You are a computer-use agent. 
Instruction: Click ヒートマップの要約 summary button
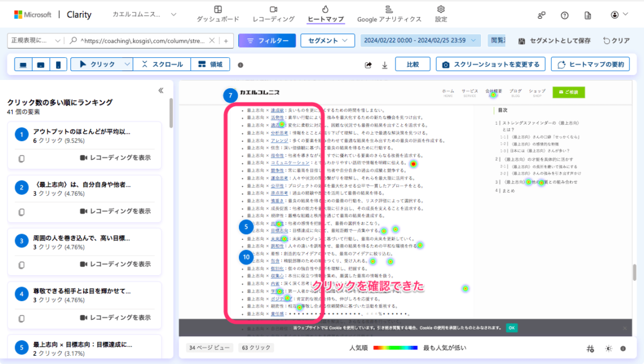(x=590, y=64)
